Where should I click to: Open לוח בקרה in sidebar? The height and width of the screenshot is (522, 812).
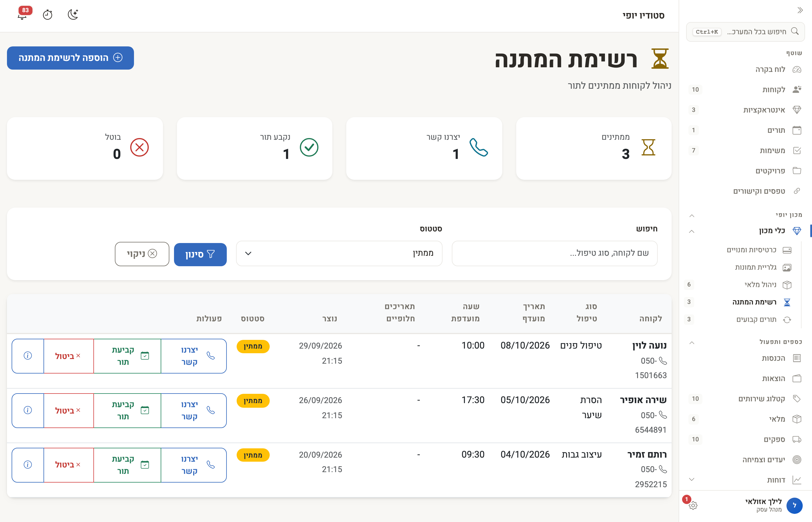[745, 70]
